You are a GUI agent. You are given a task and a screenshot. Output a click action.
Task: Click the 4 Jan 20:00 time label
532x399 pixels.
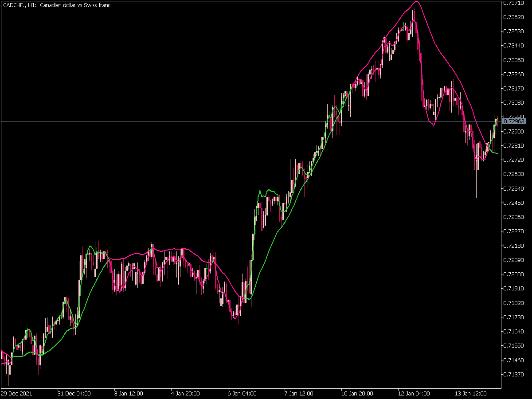(185, 393)
